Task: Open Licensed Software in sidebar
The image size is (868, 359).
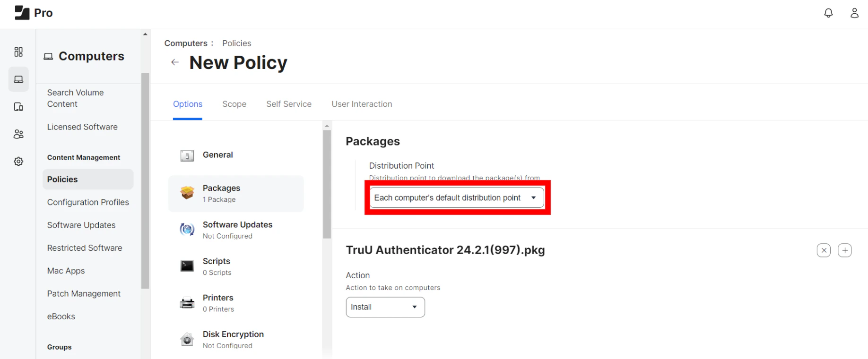Action: (x=82, y=127)
